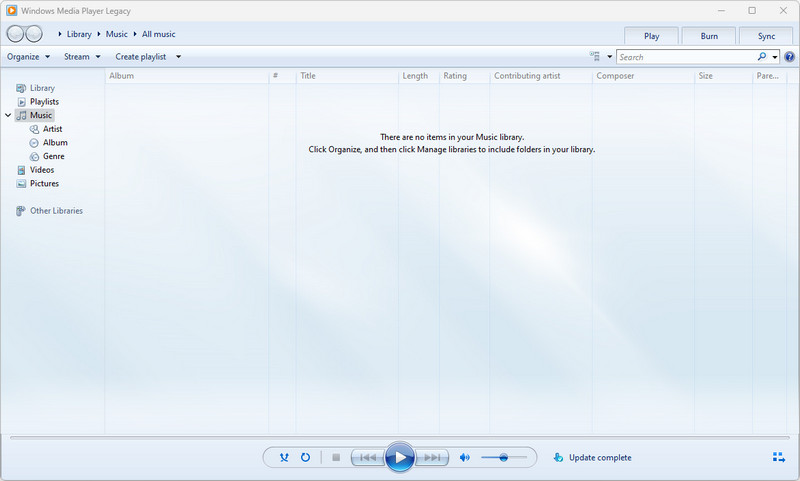The height and width of the screenshot is (481, 800).
Task: Click the Windows Media Player title bar icon
Action: [x=11, y=10]
